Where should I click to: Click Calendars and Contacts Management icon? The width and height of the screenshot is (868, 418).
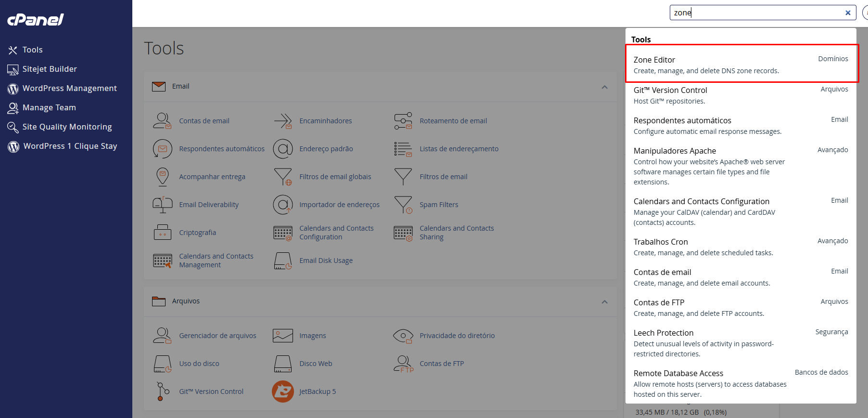(x=162, y=261)
